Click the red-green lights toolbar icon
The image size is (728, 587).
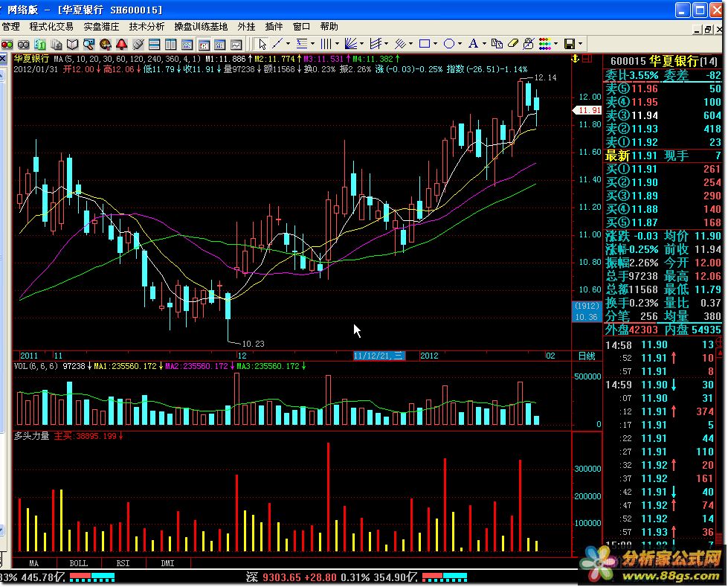7,44
